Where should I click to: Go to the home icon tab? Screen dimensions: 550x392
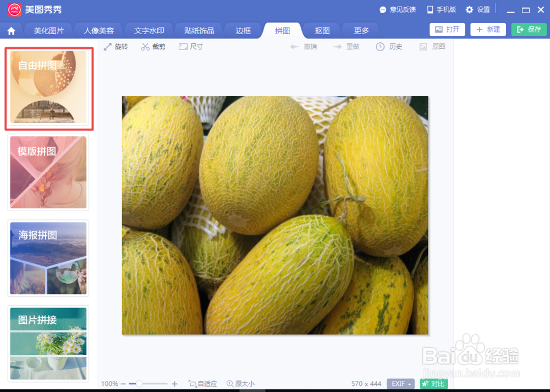pyautogui.click(x=11, y=31)
